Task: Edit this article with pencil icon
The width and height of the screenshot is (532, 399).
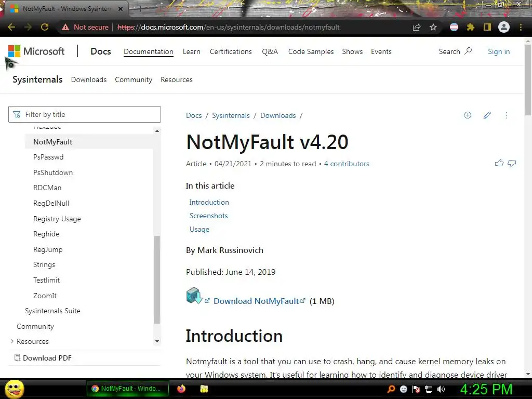Action: (487, 115)
